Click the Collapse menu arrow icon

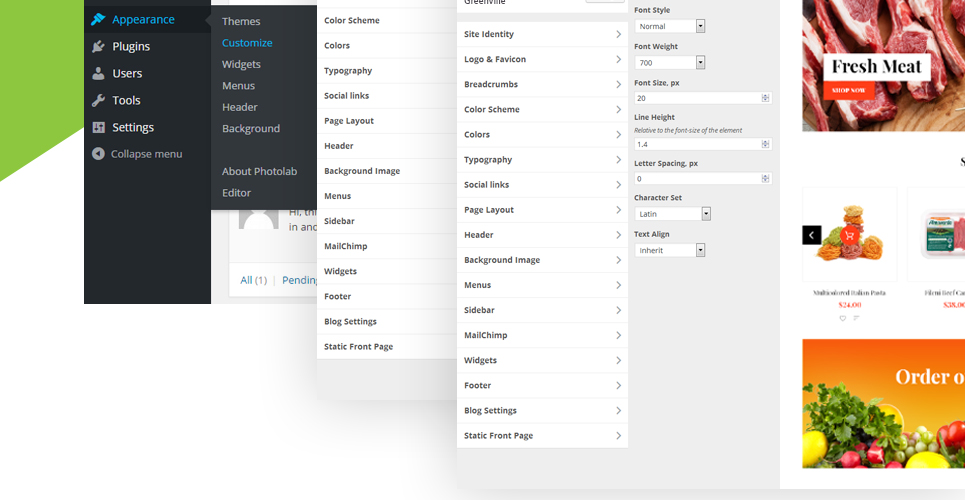click(x=98, y=154)
